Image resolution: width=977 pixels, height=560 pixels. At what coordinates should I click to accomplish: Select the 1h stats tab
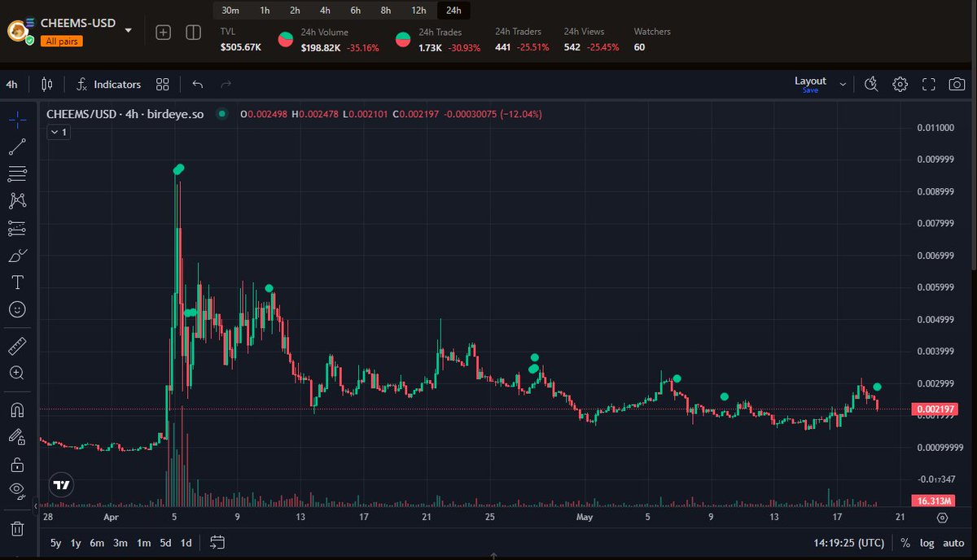[265, 11]
